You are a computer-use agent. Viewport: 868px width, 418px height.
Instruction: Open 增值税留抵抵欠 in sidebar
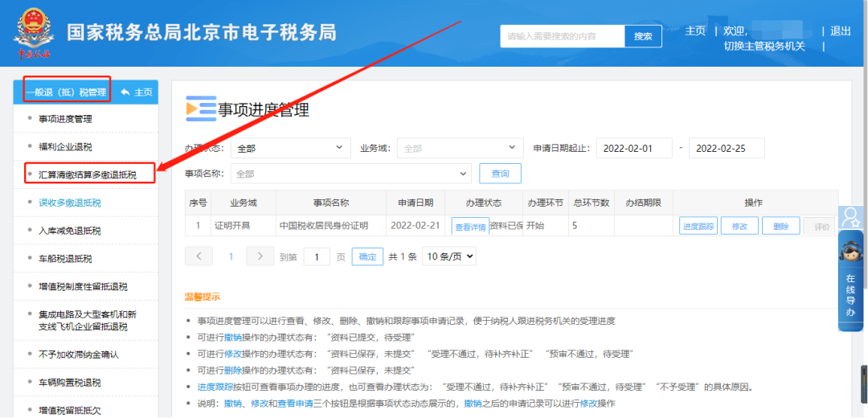[70, 410]
